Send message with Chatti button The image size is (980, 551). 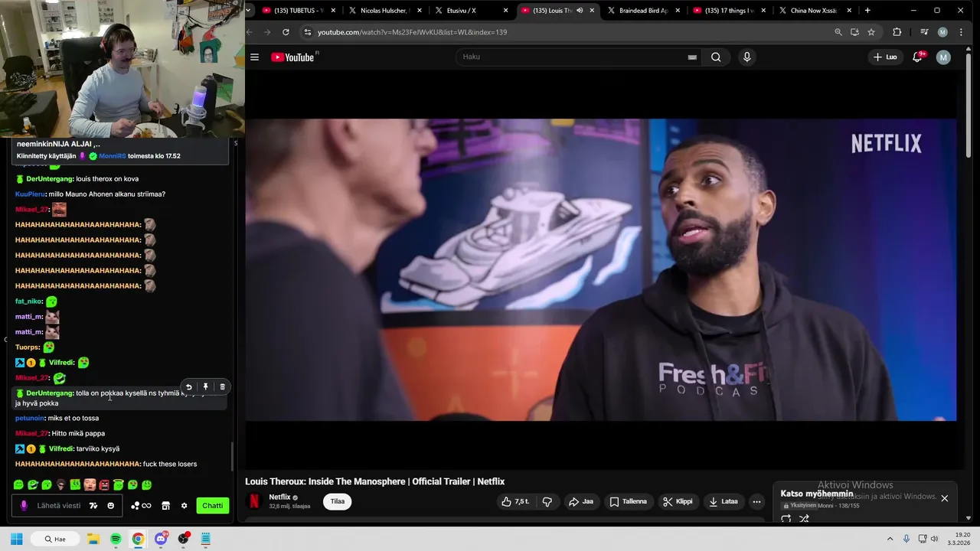click(x=213, y=506)
